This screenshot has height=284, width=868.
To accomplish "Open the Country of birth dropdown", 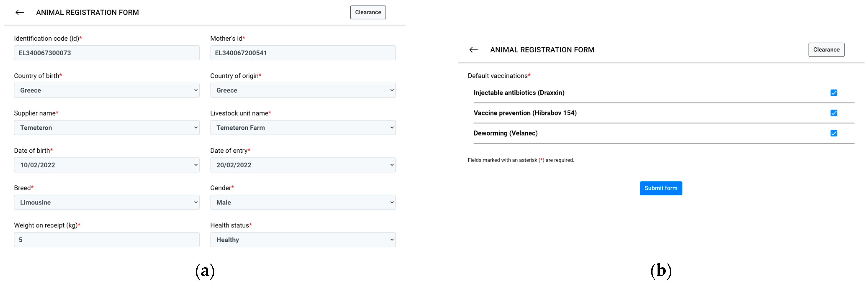I will point(106,90).
